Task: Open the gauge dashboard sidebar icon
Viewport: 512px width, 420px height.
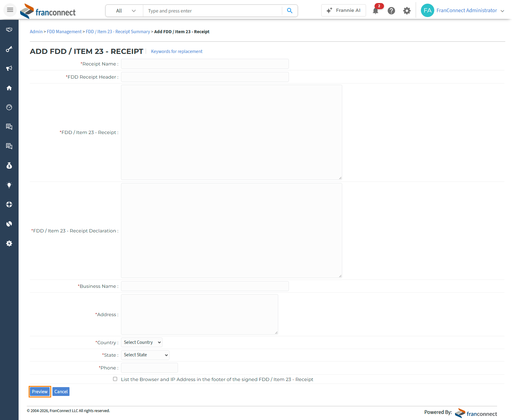Action: click(9, 107)
